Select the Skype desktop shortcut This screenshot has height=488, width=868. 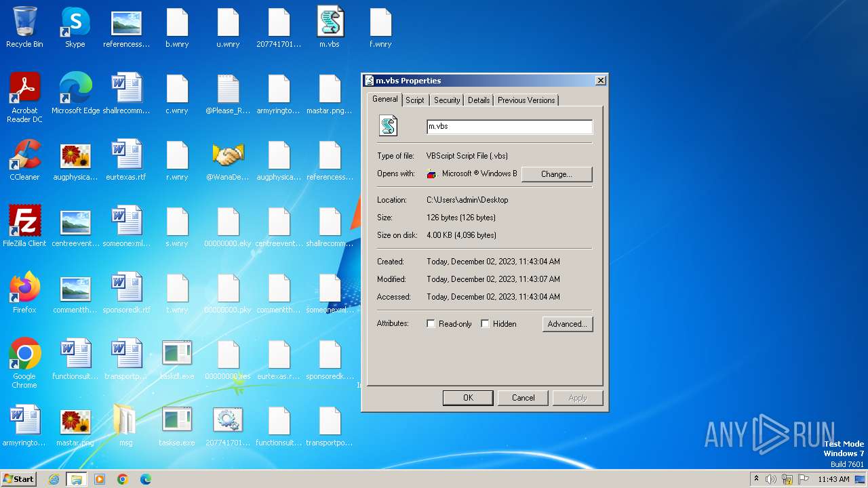pos(75,27)
